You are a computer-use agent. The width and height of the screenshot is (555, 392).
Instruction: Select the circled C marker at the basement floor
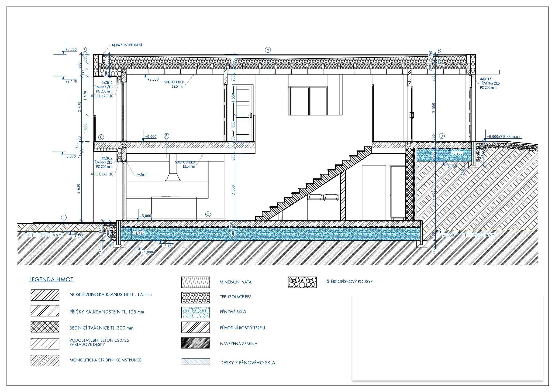coord(208,214)
